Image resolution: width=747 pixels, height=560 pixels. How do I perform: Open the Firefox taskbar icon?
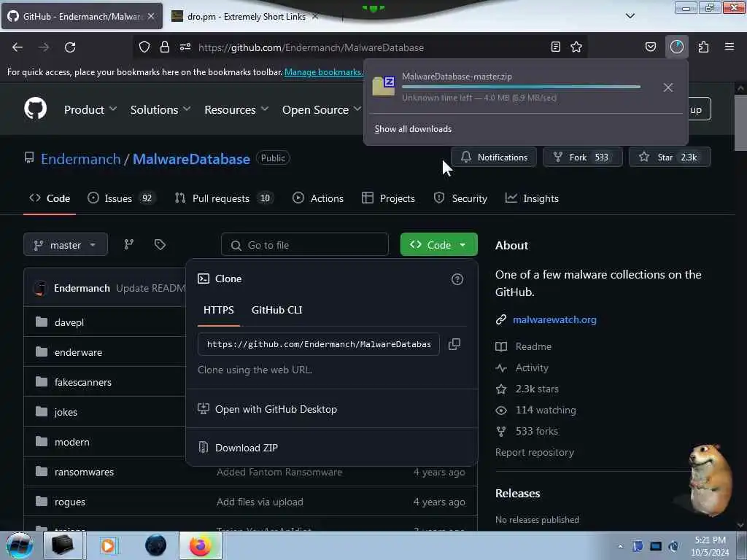[201, 545]
